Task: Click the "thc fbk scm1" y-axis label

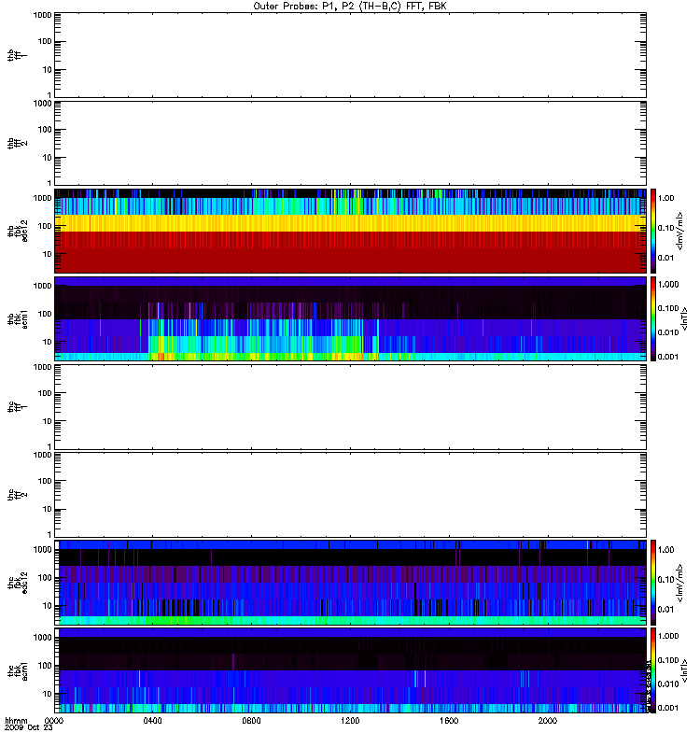Action: (18, 670)
